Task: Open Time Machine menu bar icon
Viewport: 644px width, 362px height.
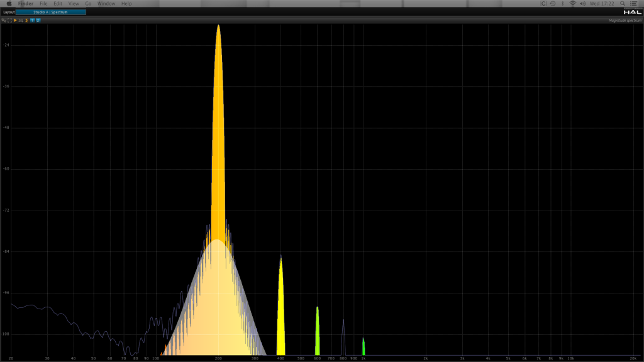Action: (553, 3)
